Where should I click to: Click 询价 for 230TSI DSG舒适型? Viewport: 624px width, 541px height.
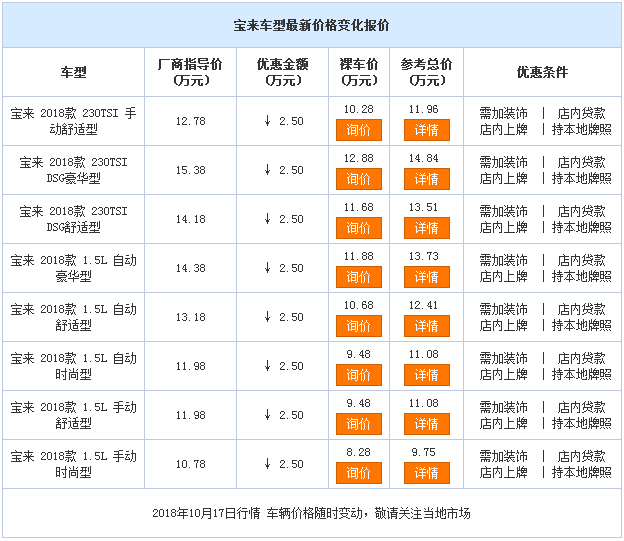coord(359,228)
